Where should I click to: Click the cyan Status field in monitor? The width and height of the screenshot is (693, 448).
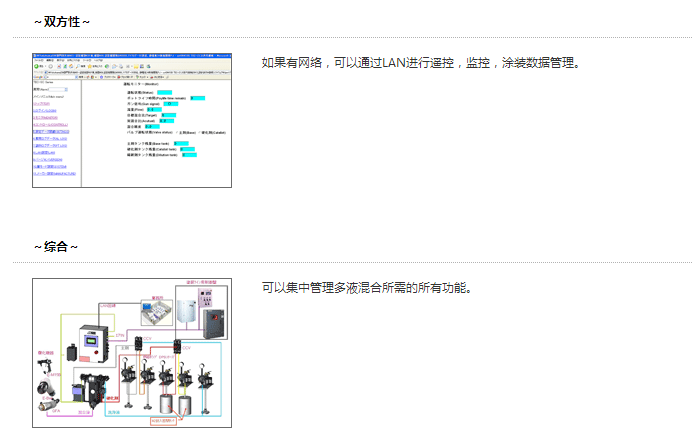coord(164,92)
